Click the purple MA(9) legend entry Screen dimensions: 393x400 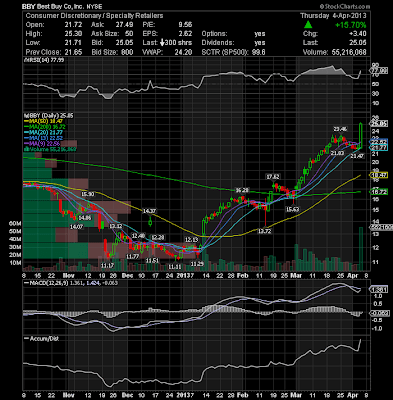pyautogui.click(x=43, y=144)
